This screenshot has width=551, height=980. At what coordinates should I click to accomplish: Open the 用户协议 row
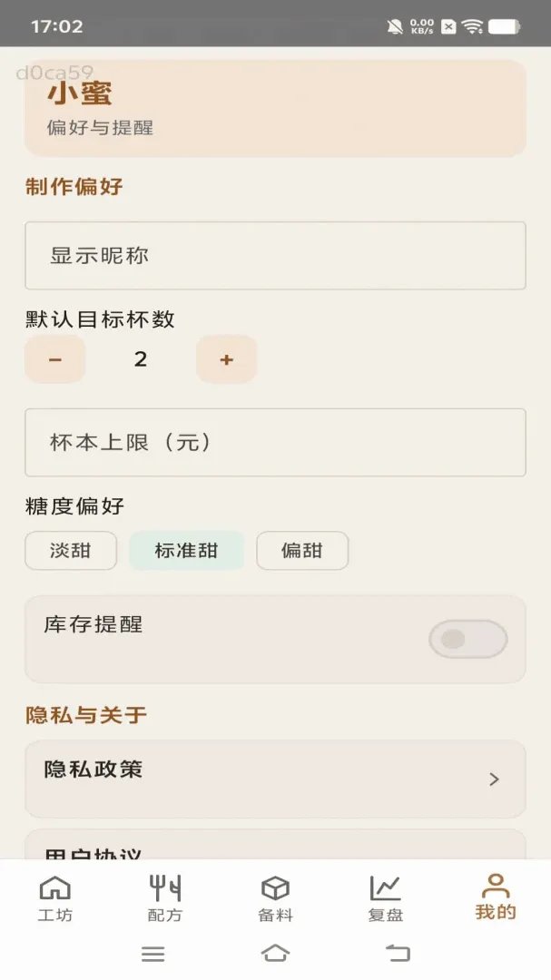click(x=275, y=845)
